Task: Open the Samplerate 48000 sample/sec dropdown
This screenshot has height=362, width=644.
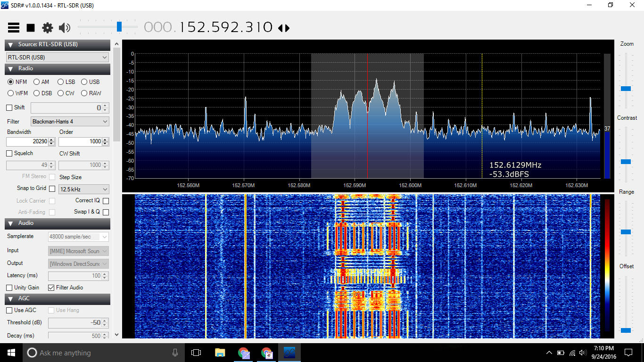Action: [78, 237]
